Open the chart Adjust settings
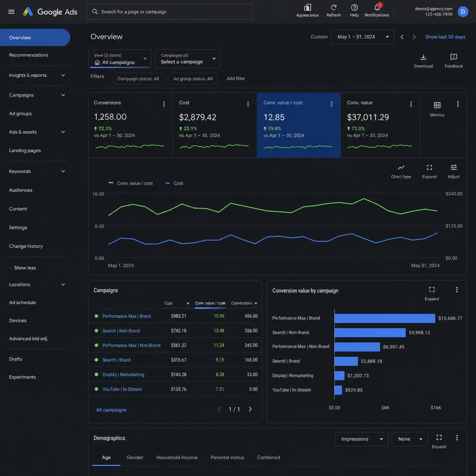Viewport: 476px width, 476px height. [x=453, y=172]
